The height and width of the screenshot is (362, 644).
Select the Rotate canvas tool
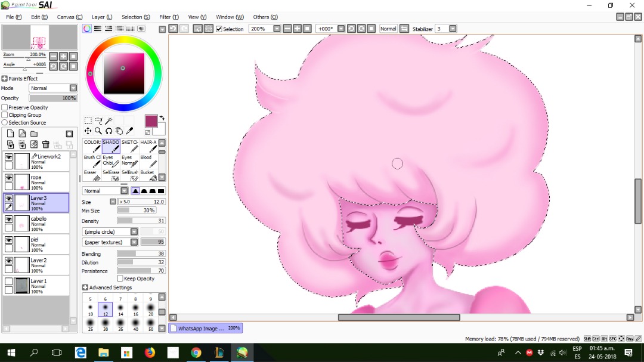(109, 131)
